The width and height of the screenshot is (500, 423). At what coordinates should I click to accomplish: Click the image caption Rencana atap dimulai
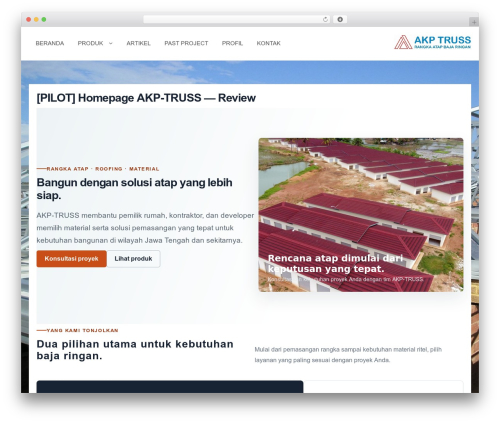pyautogui.click(x=335, y=263)
